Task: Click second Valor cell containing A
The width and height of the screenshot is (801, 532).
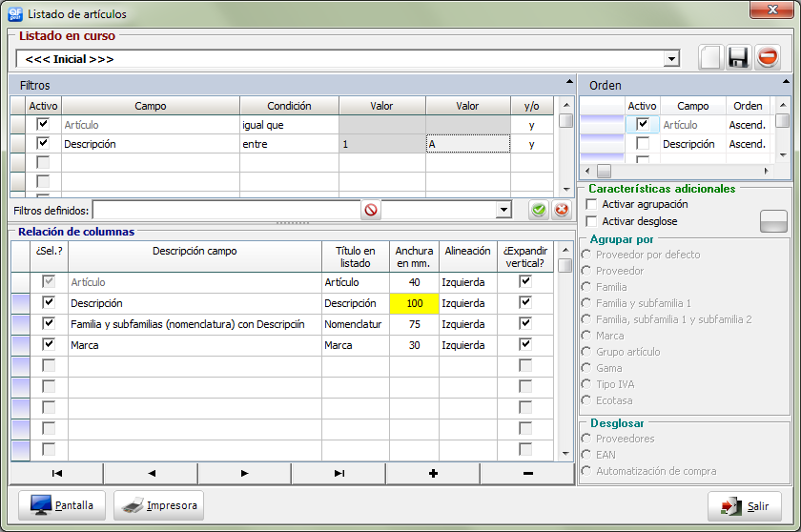Action: (x=468, y=144)
